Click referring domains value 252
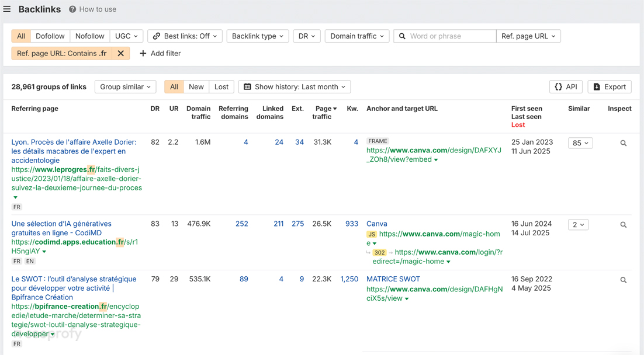Screen dimensions: 644x355 pos(241,224)
